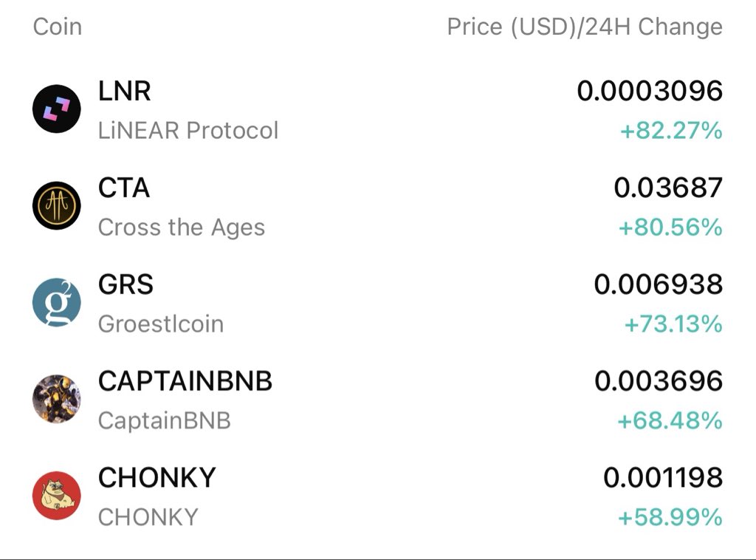Select the CAPTAINBNB ticker symbol
This screenshot has height=560, width=756.
click(x=185, y=381)
